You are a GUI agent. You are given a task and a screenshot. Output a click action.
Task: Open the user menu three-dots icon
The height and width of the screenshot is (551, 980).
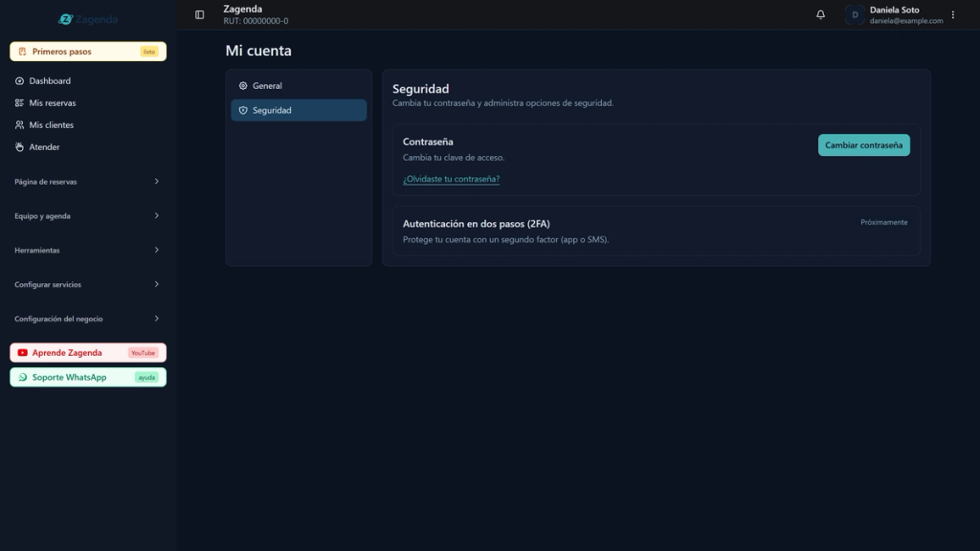[953, 14]
